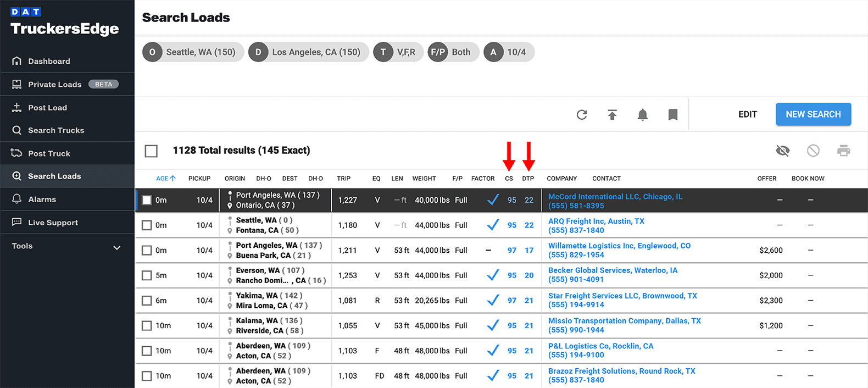The image size is (868, 388).
Task: Click the Destination Los Angeles filter chip
Action: tap(308, 52)
